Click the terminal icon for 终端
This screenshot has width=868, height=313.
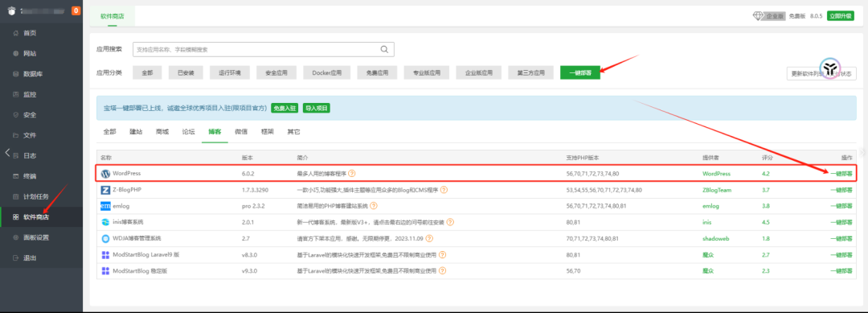tap(16, 176)
